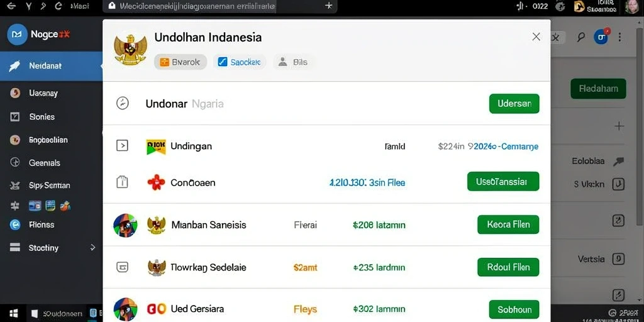The image size is (644, 322).
Task: Click the UseoTanssiar button
Action: [x=503, y=181]
